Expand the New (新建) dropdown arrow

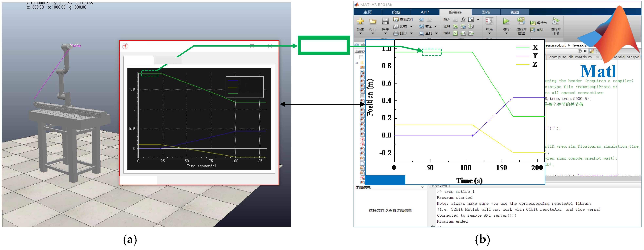[360, 33]
